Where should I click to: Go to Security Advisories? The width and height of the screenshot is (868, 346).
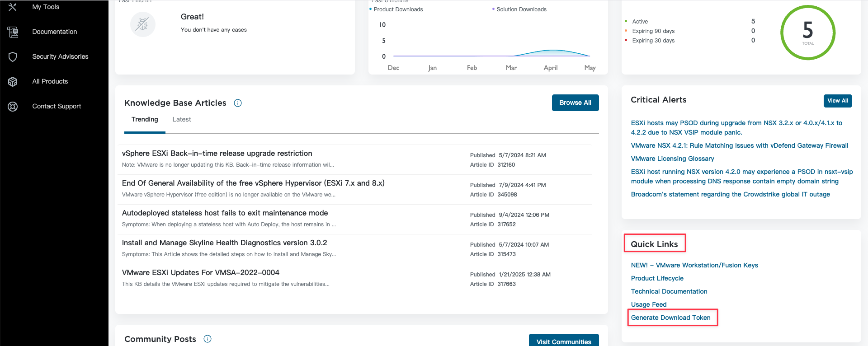tap(60, 56)
